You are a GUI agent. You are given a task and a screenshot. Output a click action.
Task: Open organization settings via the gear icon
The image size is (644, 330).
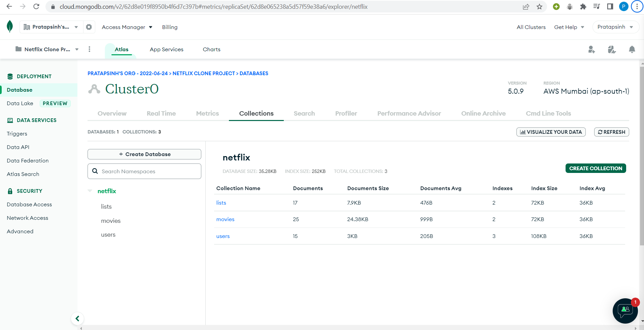[89, 27]
